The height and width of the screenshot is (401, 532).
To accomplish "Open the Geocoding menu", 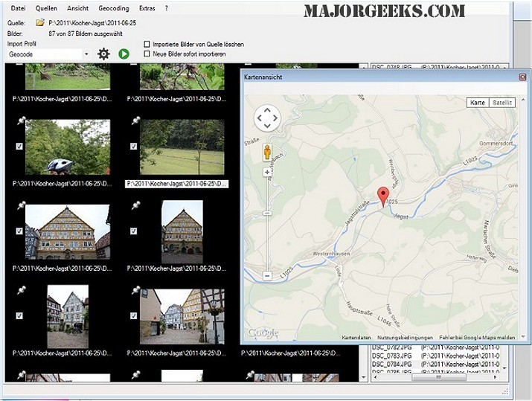I will coord(114,8).
